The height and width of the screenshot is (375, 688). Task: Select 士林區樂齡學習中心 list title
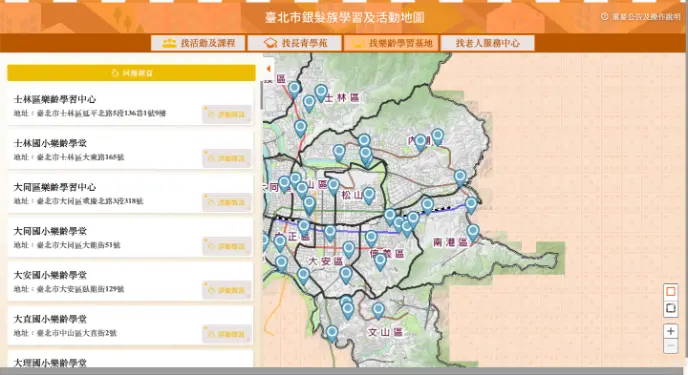pyautogui.click(x=55, y=99)
